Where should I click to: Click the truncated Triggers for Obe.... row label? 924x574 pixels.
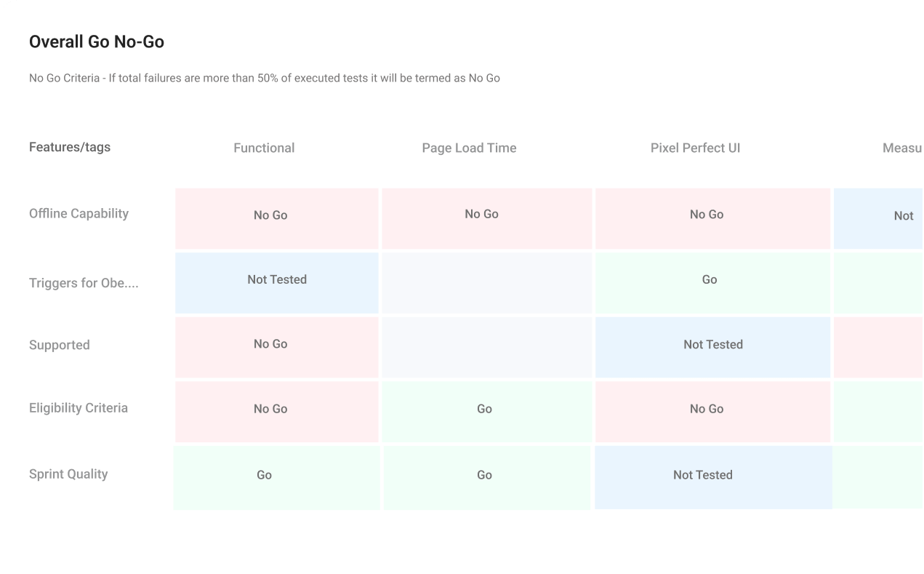click(84, 283)
